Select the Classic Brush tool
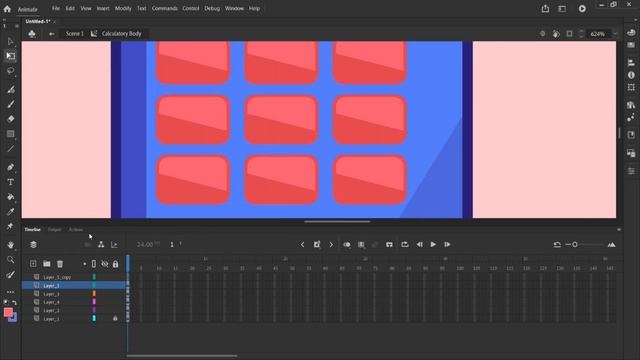 [11, 104]
